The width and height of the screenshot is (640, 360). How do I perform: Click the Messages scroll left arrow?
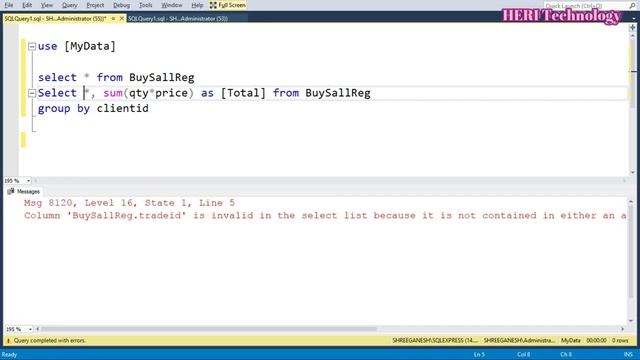pyautogui.click(x=38, y=329)
